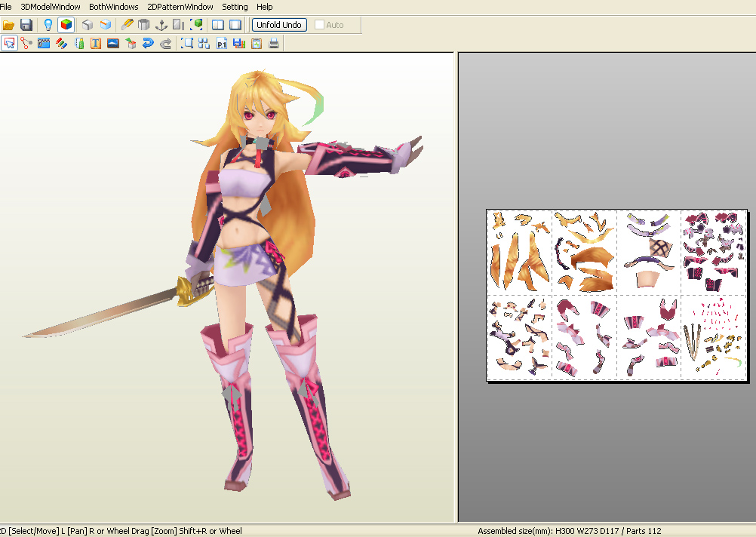The image size is (756, 537).
Task: Click the save-with-color-bars export icon
Action: tap(239, 44)
